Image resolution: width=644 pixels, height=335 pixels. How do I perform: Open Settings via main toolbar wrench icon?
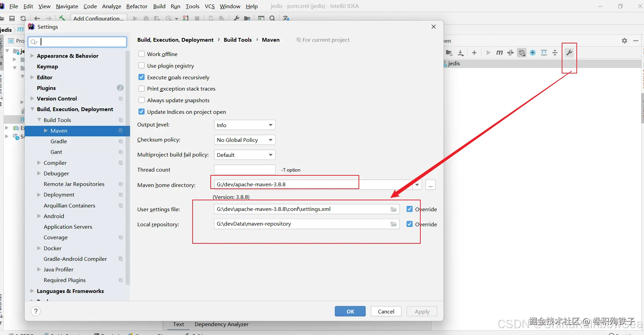[236, 18]
